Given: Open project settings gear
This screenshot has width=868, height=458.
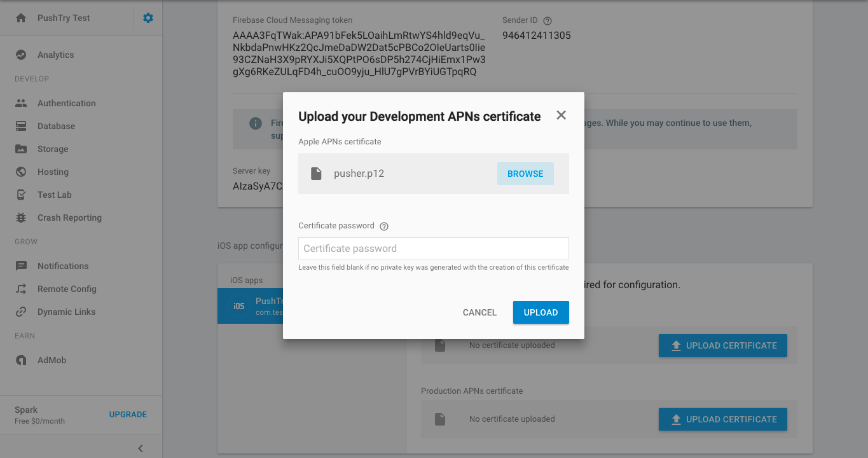Looking at the screenshot, I should pos(148,18).
